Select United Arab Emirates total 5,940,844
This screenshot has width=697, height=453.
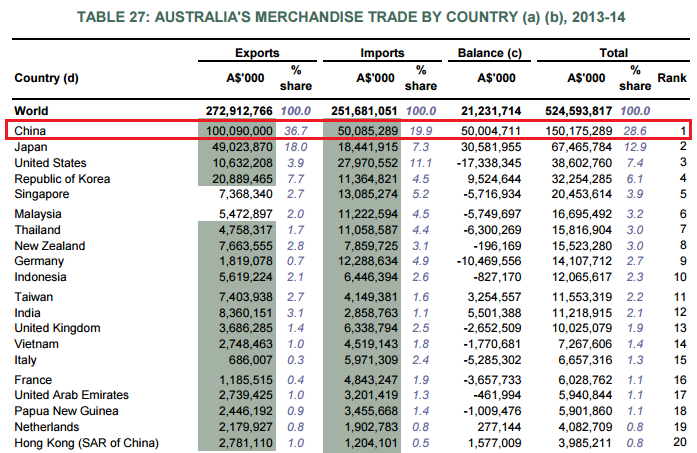(x=585, y=395)
